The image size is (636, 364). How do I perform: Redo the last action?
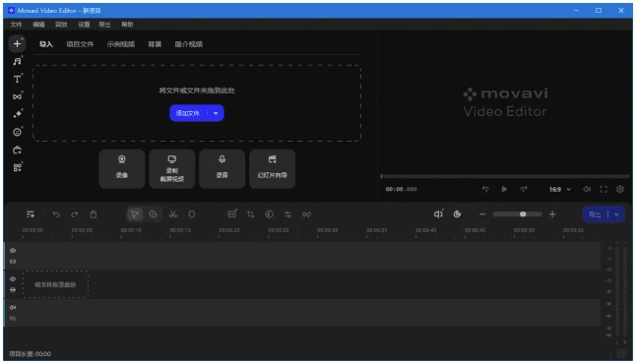tap(74, 214)
